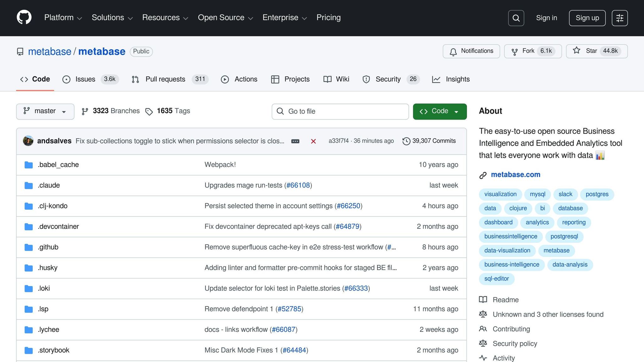Expand commit message ellipsis button
644x362 pixels.
coord(295,141)
